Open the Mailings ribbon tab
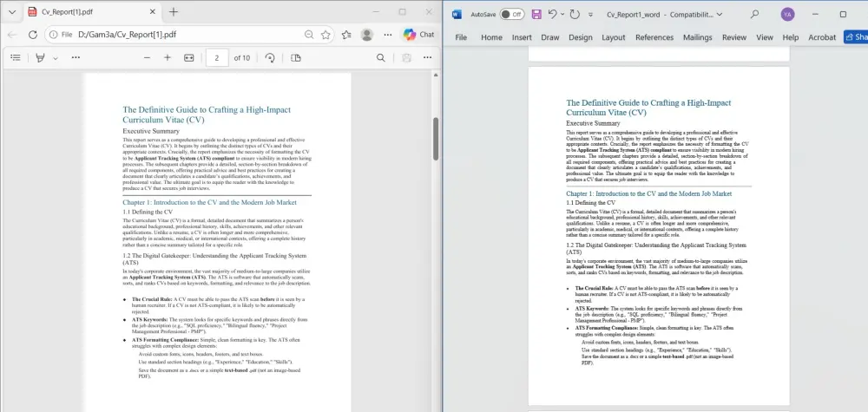This screenshot has width=868, height=412. pyautogui.click(x=698, y=37)
